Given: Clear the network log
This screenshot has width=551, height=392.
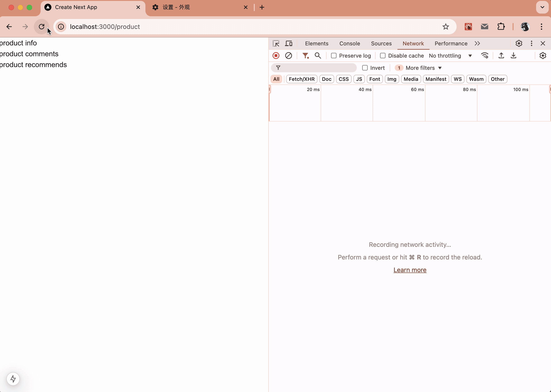Looking at the screenshot, I should click(x=288, y=56).
